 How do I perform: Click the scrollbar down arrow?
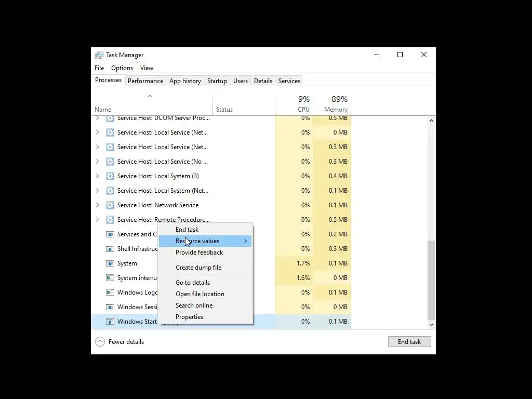coord(431,324)
